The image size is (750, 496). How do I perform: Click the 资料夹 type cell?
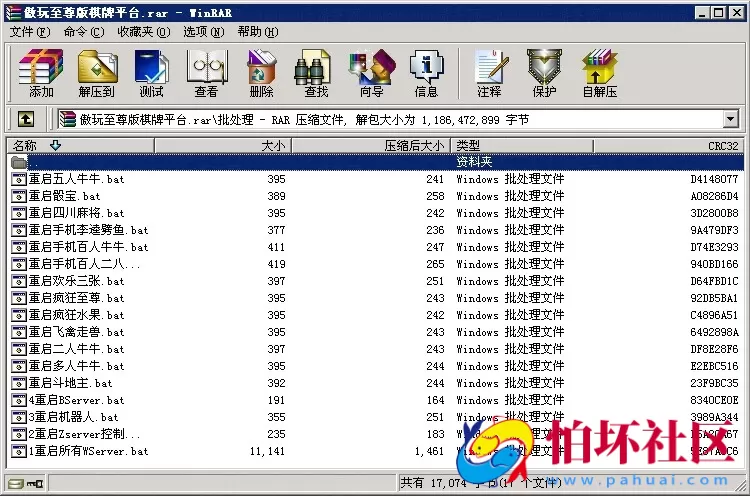coord(474,162)
